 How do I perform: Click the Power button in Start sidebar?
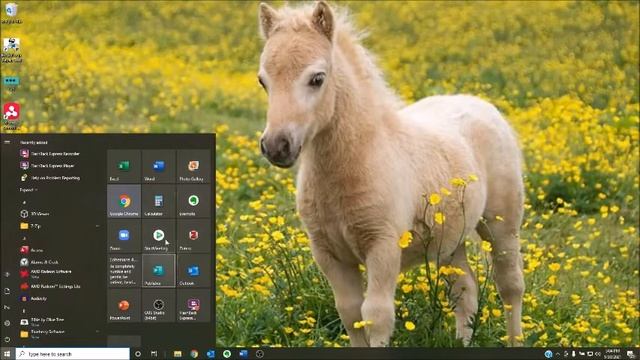(x=7, y=339)
